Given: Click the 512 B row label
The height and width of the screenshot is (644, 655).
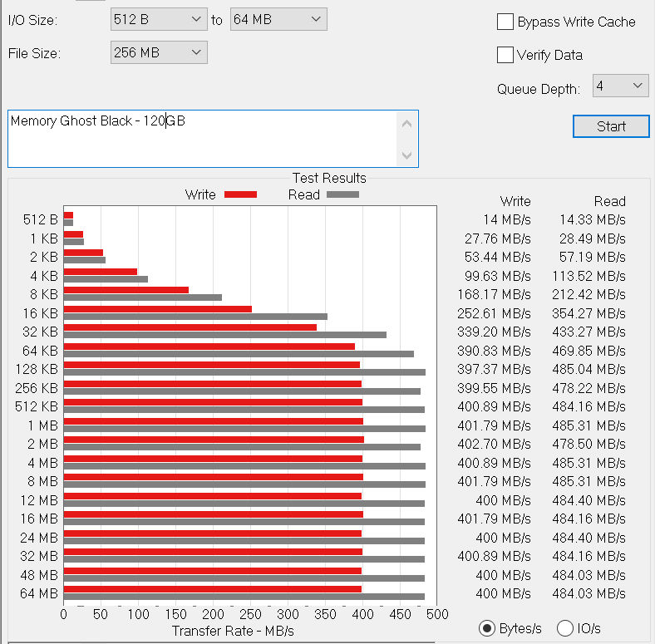Looking at the screenshot, I should 41,219.
